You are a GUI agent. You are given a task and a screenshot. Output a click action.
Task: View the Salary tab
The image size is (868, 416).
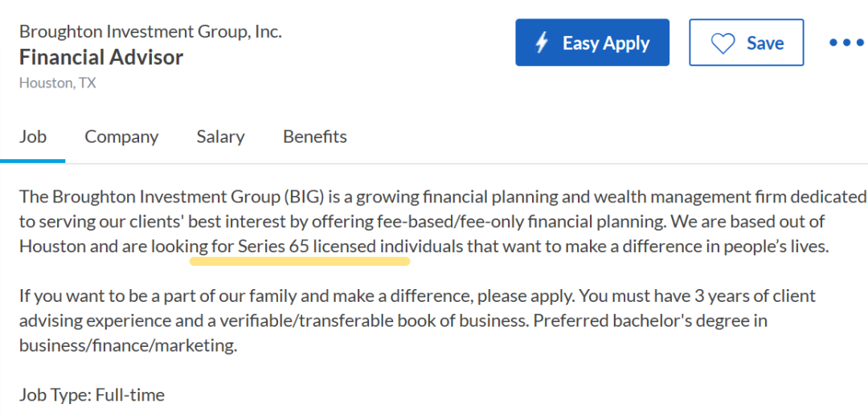tap(220, 137)
